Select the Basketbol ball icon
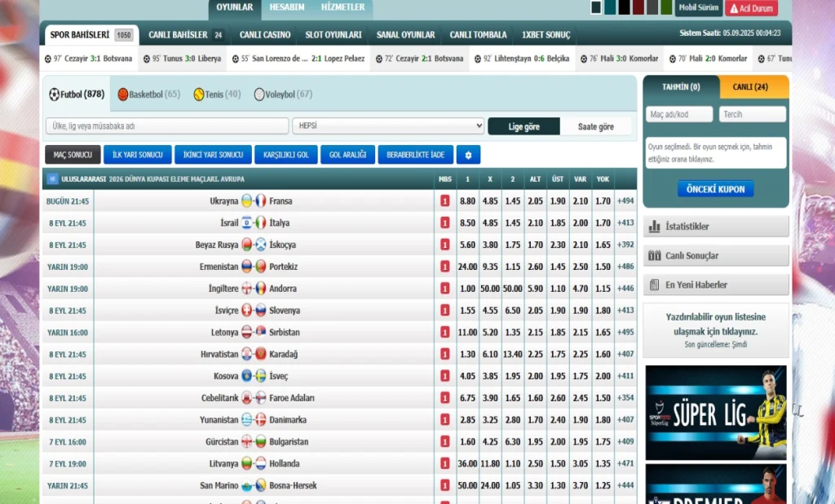Screen dimensions: 835x504 pyautogui.click(x=123, y=95)
